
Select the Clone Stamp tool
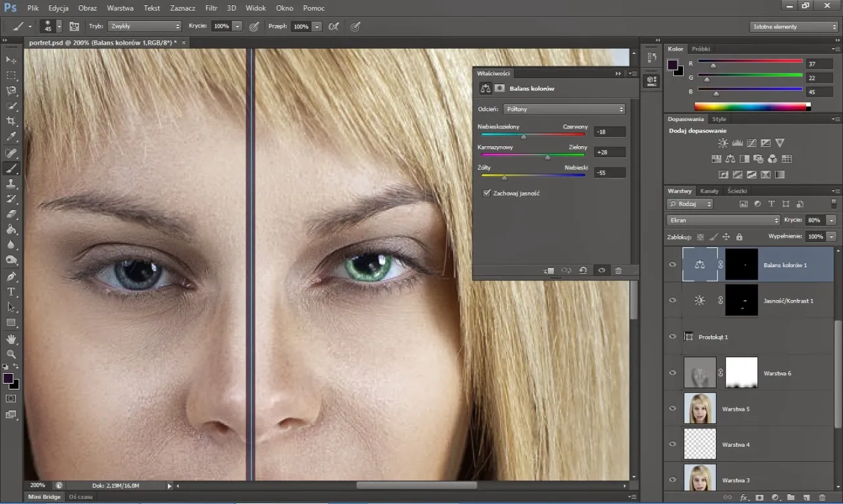point(11,184)
